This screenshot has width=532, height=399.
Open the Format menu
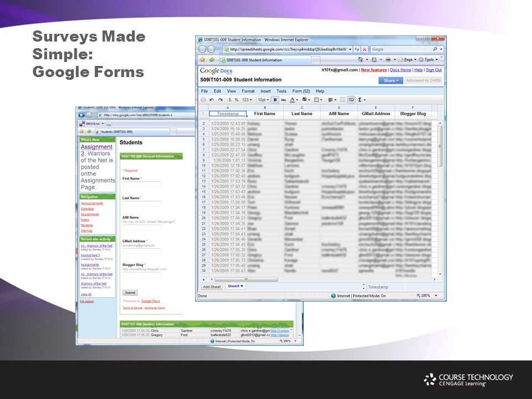pyautogui.click(x=248, y=91)
